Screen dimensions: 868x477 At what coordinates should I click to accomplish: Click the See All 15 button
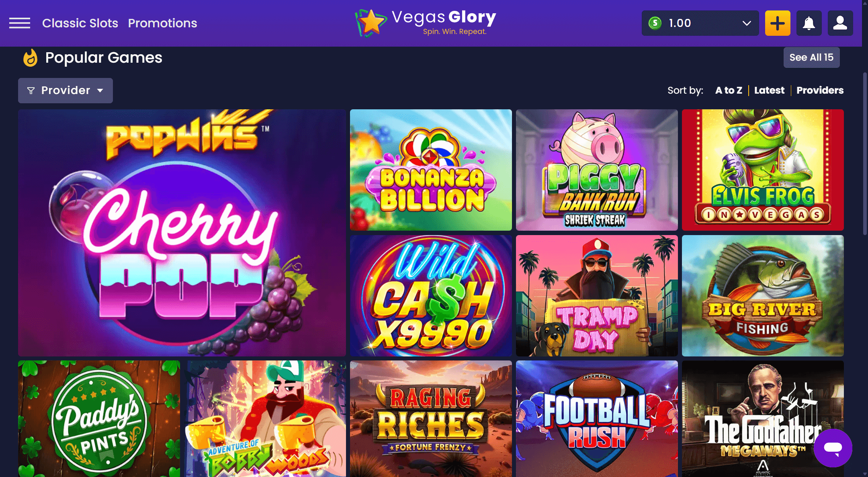811,57
